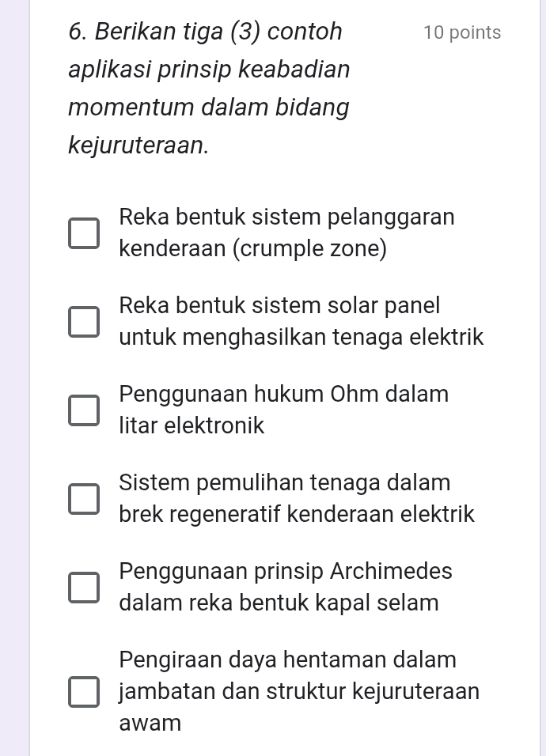
Task: Check the solar panel option box
Action: click(84, 322)
